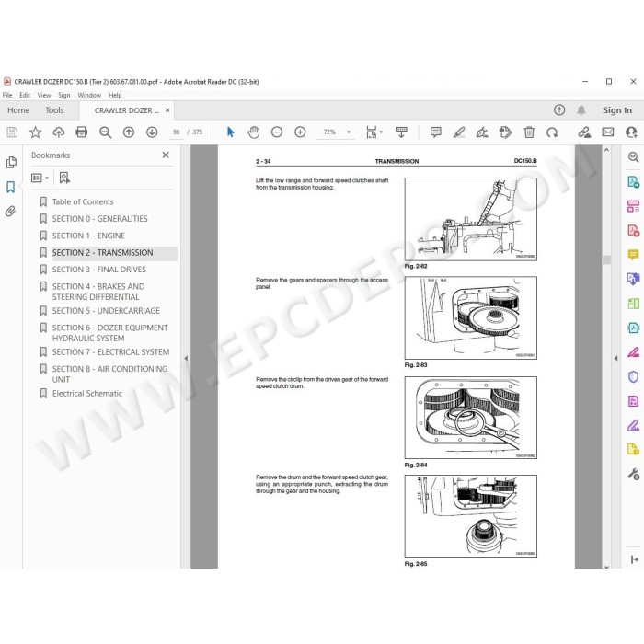Switch to the Tools tab
The image size is (644, 644).
pos(54,110)
